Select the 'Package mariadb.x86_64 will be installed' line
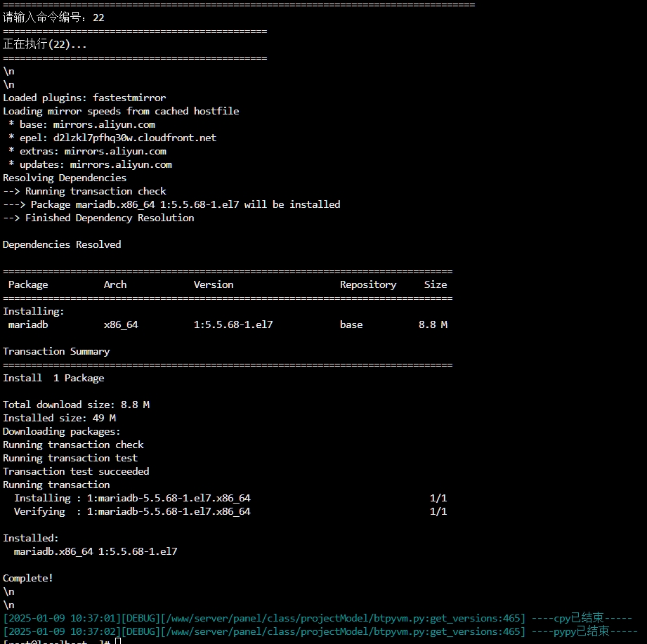The width and height of the screenshot is (647, 644). [171, 204]
